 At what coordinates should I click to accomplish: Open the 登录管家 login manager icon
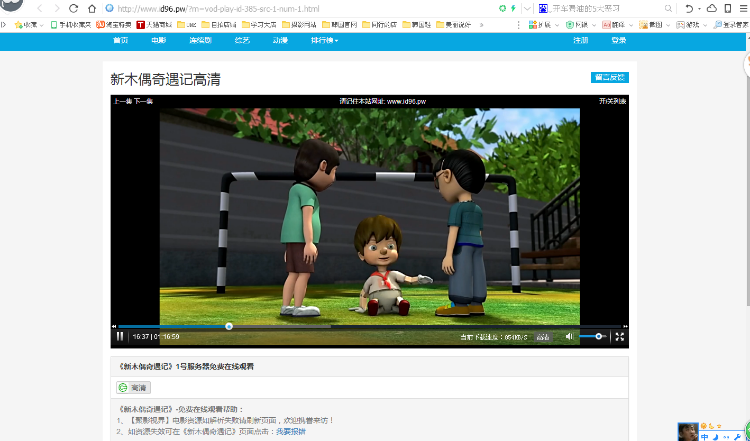(x=717, y=25)
